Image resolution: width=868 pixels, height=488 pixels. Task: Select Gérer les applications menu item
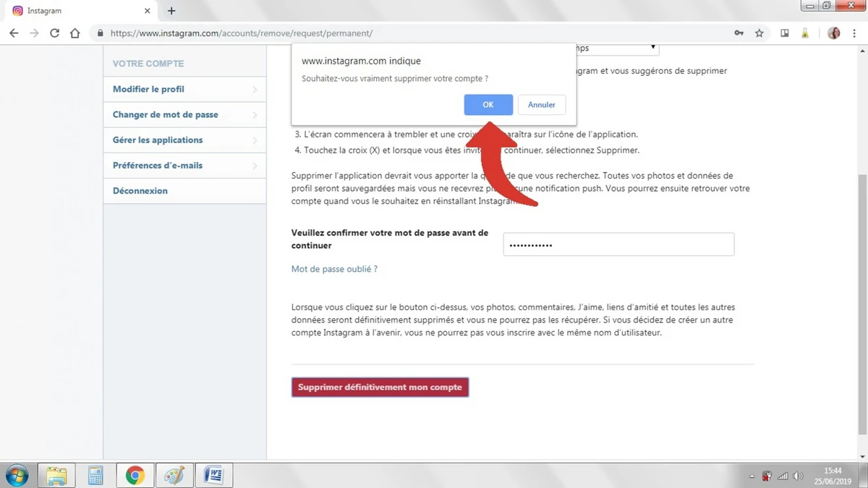(158, 140)
